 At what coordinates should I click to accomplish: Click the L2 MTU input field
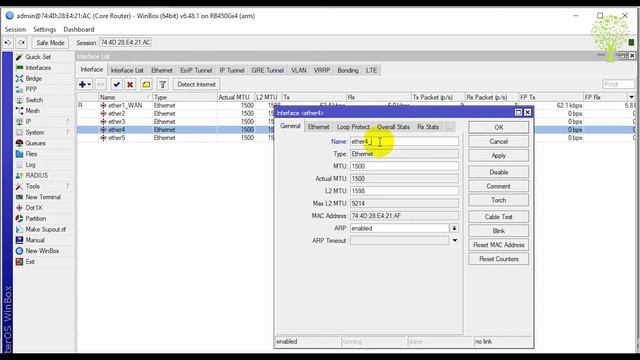click(404, 191)
